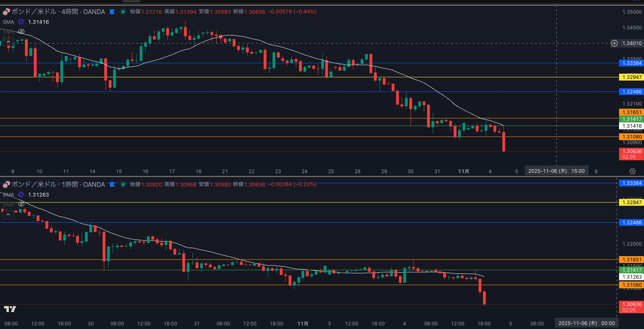Viewport: 644px width, 329px height.
Task: Click purple SMA refresh icon on 4-hour chart
Action: point(21,22)
